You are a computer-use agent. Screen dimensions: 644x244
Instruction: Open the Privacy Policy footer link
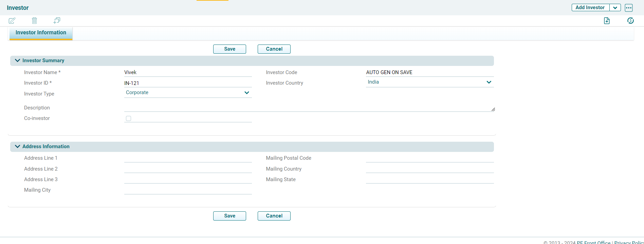629,242
